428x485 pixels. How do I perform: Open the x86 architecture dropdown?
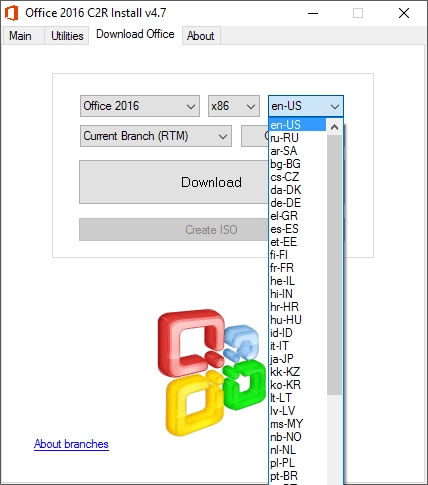click(x=234, y=106)
